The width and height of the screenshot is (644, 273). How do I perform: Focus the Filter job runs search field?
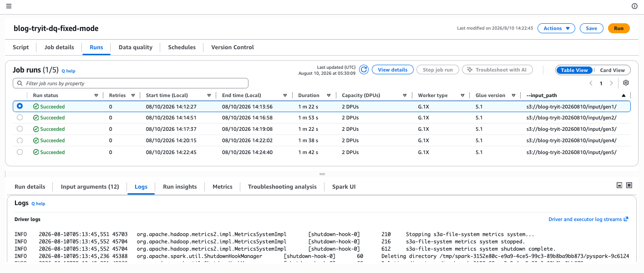pyautogui.click(x=131, y=83)
